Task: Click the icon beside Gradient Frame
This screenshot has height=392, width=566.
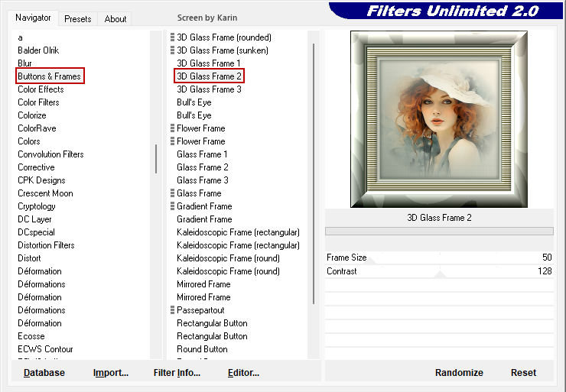Action: (172, 206)
